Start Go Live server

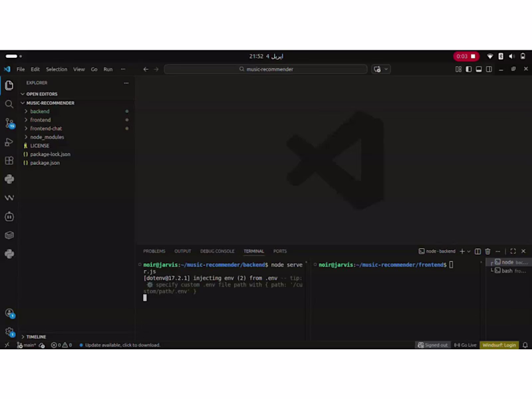tap(465, 345)
